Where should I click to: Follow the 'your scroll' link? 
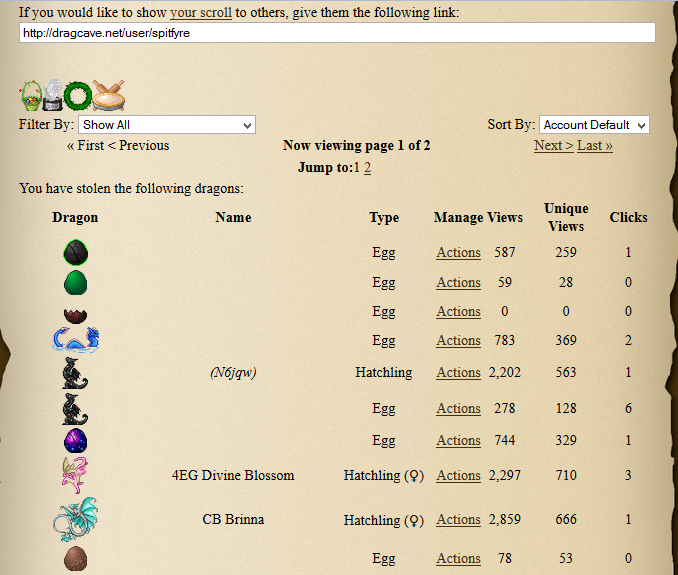click(201, 13)
